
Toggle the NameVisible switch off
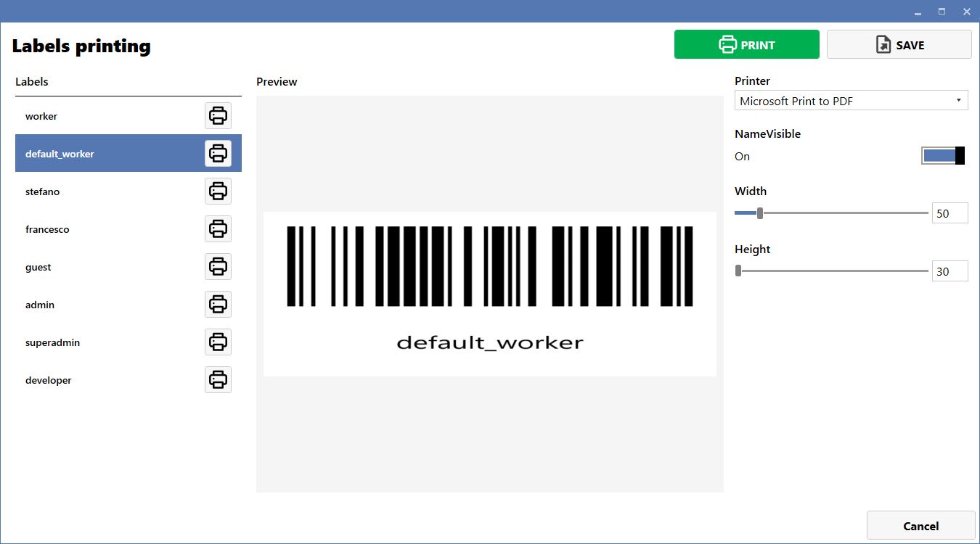click(944, 156)
